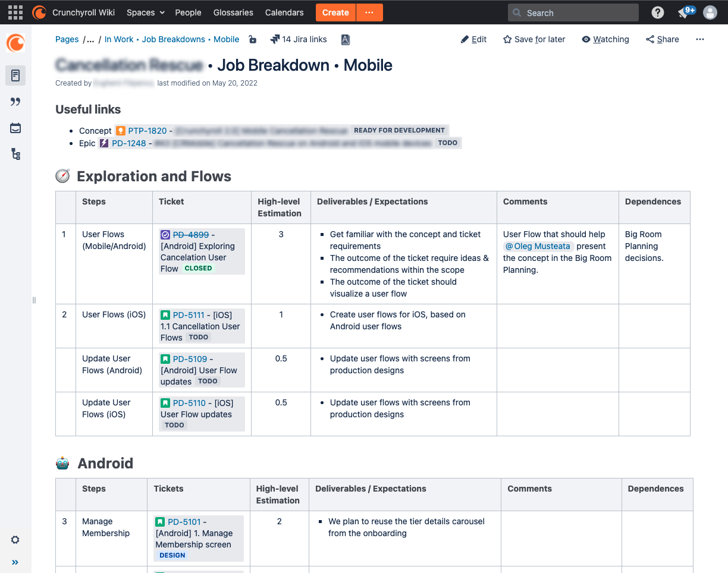The height and width of the screenshot is (573, 728).
Task: Click the purple epic icon beside PD-1248
Action: 104,143
